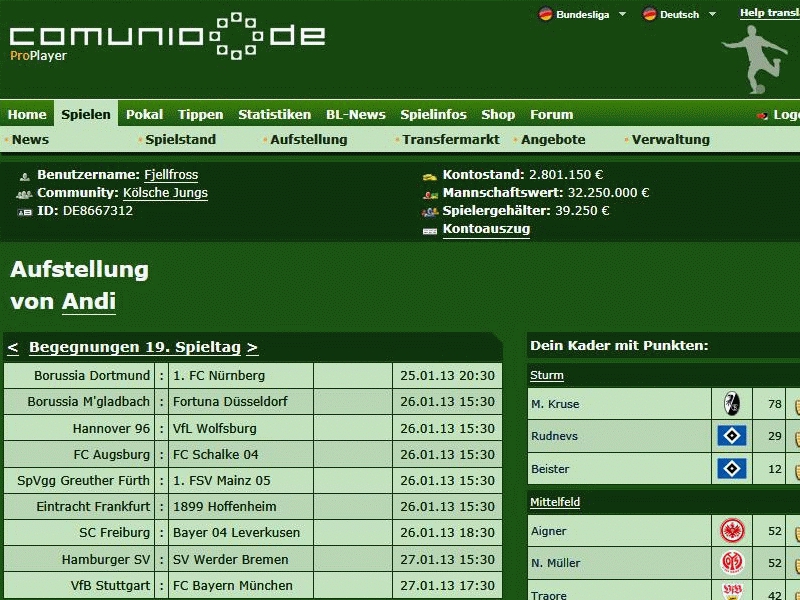This screenshot has width=800, height=600.
Task: Open the Deutsch language dropdown
Action: click(713, 14)
